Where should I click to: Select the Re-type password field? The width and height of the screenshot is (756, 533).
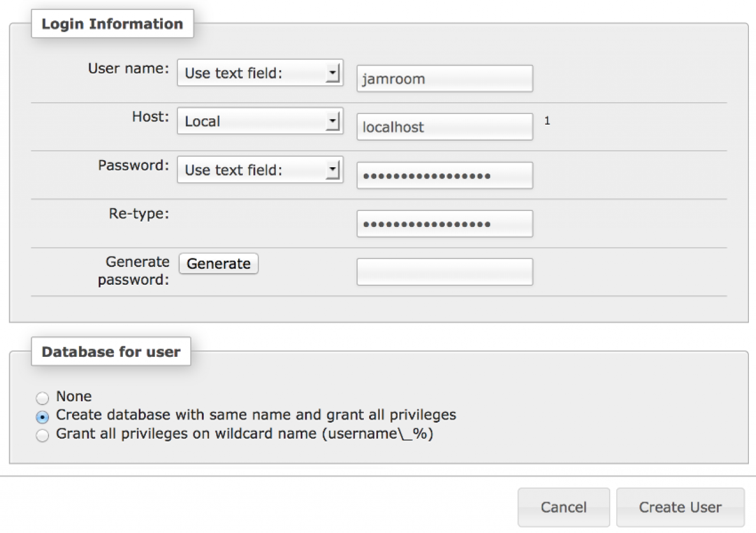pos(444,224)
